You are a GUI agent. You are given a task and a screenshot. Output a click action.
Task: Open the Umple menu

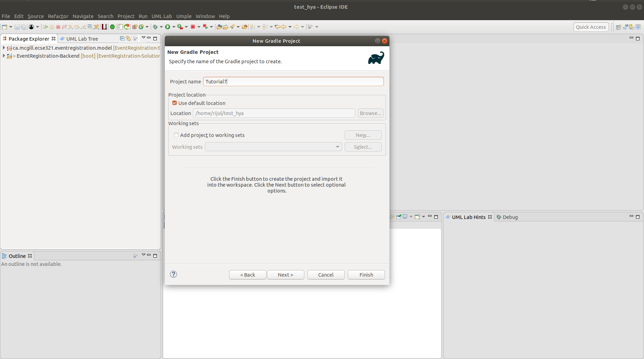click(x=184, y=16)
